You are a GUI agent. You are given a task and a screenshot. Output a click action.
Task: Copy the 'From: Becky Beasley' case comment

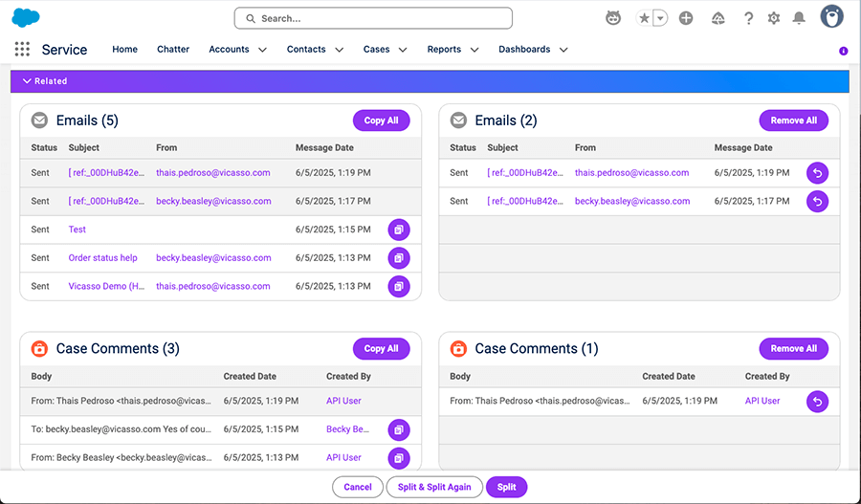point(399,458)
